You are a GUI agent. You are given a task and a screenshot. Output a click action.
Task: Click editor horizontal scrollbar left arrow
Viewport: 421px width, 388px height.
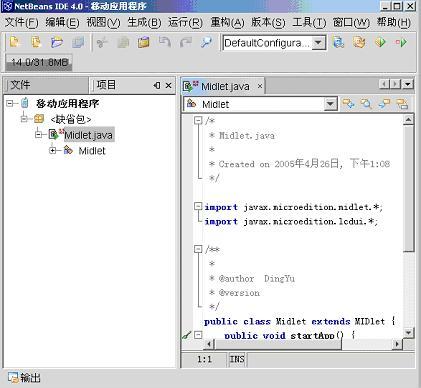click(x=209, y=344)
